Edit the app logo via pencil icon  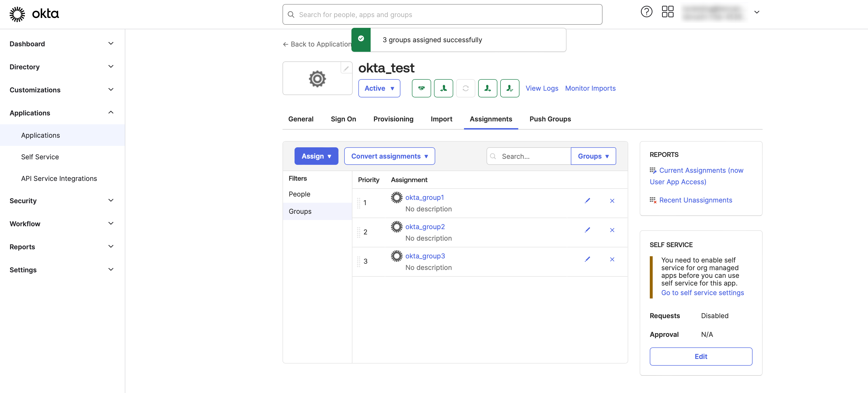pyautogui.click(x=346, y=68)
